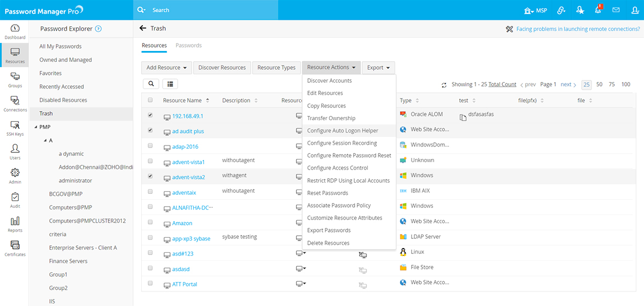
Task: Click the mail envelope icon
Action: pos(616,10)
